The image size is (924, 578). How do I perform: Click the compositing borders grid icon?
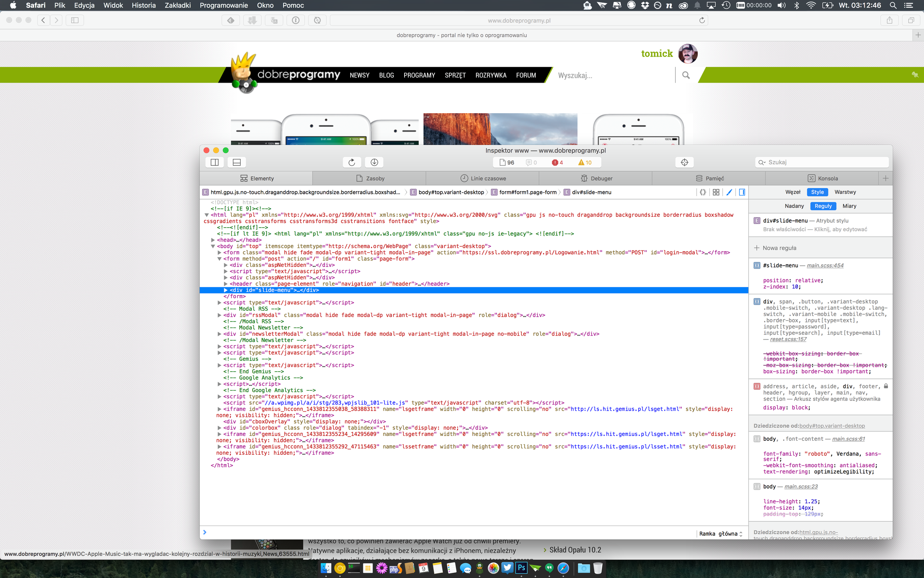[716, 192]
